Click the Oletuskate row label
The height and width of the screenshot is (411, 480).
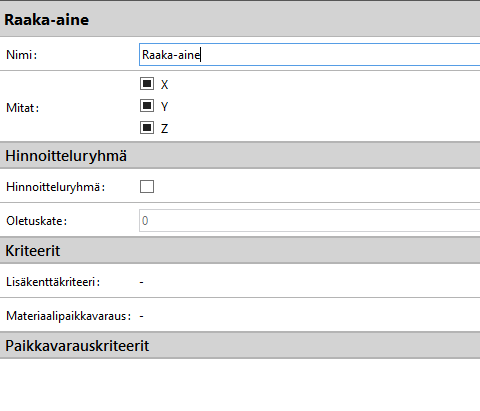(37, 221)
